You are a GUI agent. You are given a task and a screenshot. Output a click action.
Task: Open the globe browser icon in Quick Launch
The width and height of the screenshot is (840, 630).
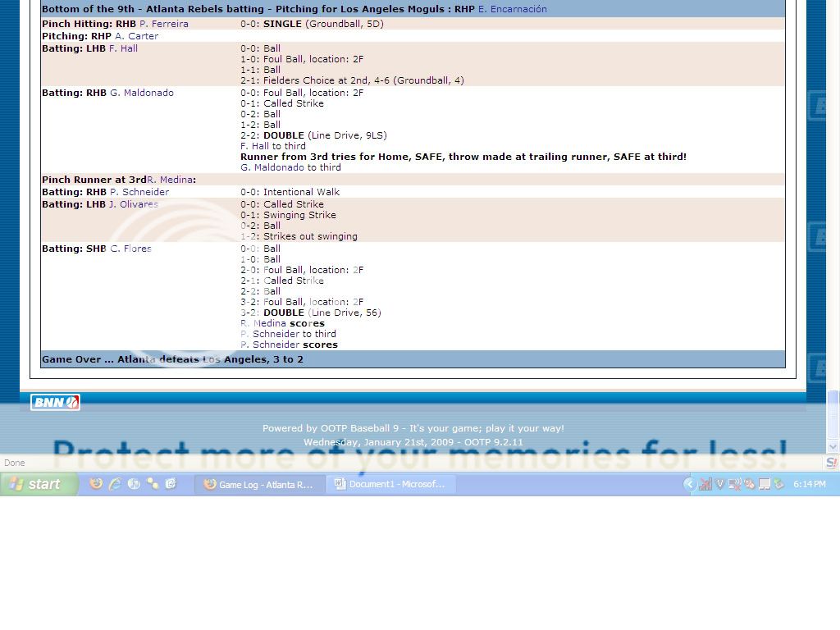[x=133, y=483]
